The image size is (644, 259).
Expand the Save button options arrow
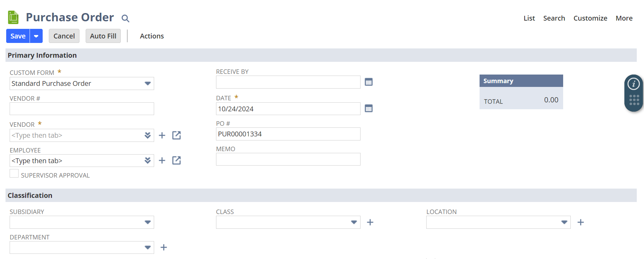tap(36, 36)
